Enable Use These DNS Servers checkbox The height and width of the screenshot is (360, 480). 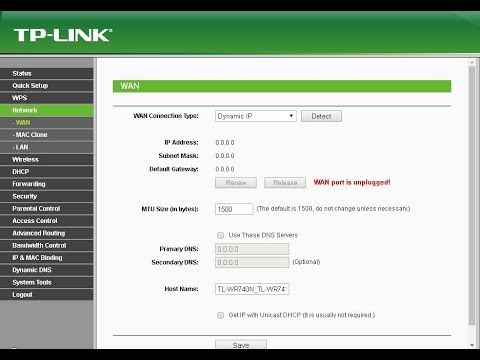click(220, 235)
